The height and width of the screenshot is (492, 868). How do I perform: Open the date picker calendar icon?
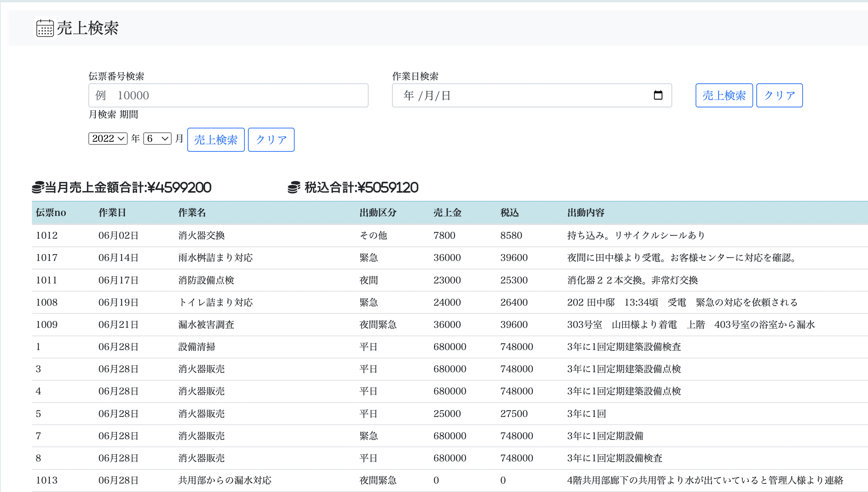click(x=658, y=95)
